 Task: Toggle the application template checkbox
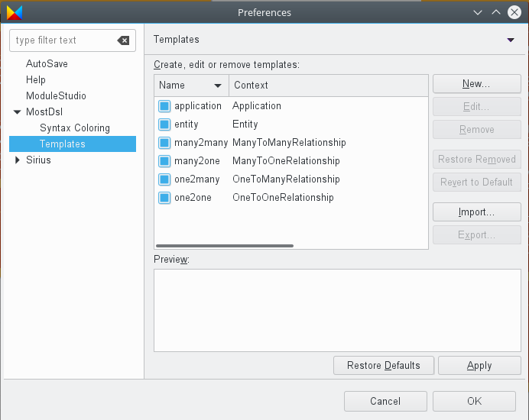[164, 106]
